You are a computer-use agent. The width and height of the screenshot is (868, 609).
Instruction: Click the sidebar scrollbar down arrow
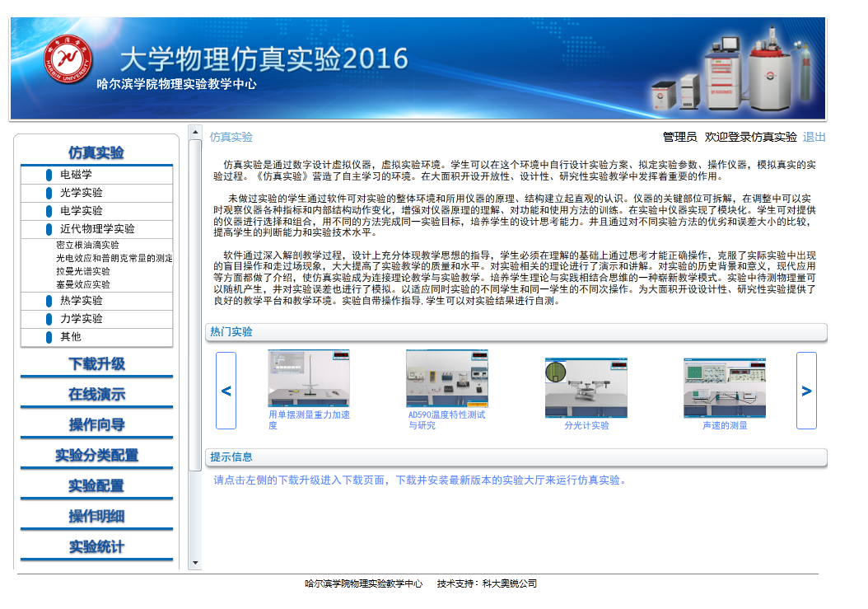pyautogui.click(x=195, y=564)
